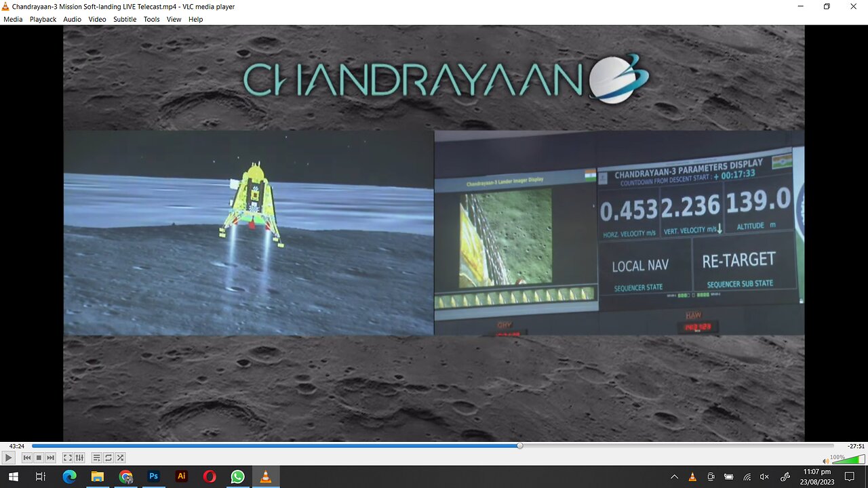Toggle fullscreen video mode
The image size is (868, 488).
click(68, 457)
